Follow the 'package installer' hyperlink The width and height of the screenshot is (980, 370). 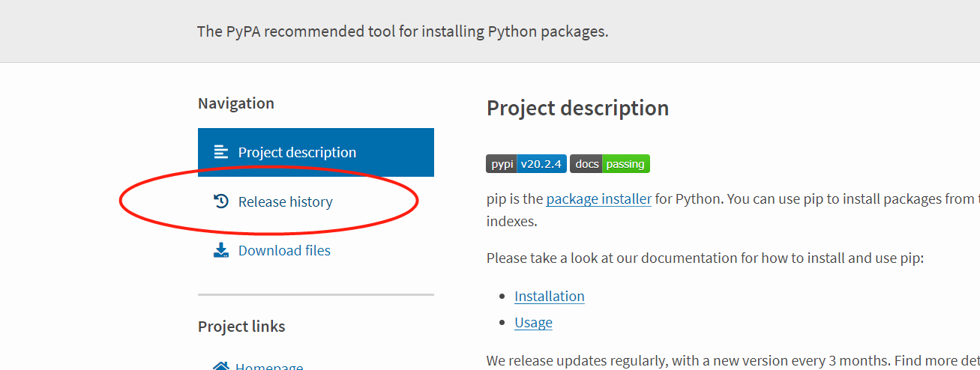(x=598, y=199)
